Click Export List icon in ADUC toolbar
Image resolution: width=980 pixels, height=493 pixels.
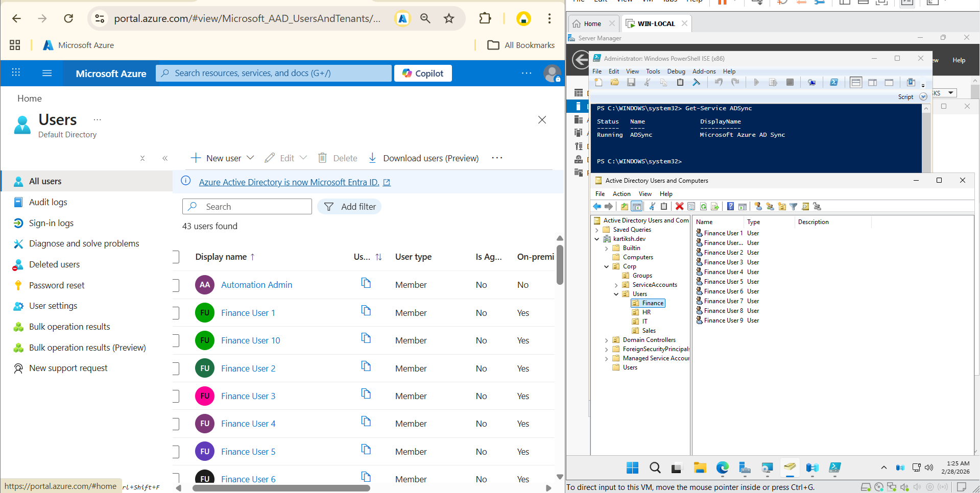click(x=715, y=206)
